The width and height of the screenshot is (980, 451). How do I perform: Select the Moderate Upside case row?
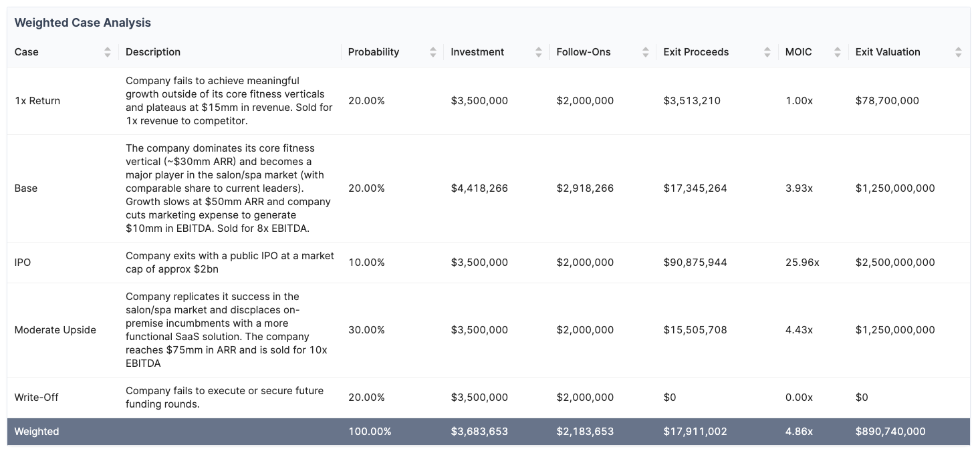click(x=55, y=330)
